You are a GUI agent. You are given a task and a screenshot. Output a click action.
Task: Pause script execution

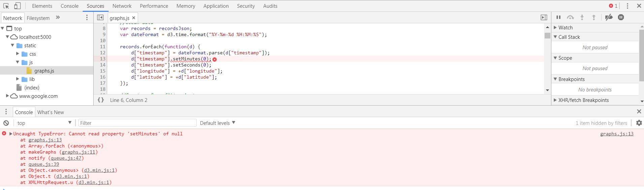(x=558, y=17)
